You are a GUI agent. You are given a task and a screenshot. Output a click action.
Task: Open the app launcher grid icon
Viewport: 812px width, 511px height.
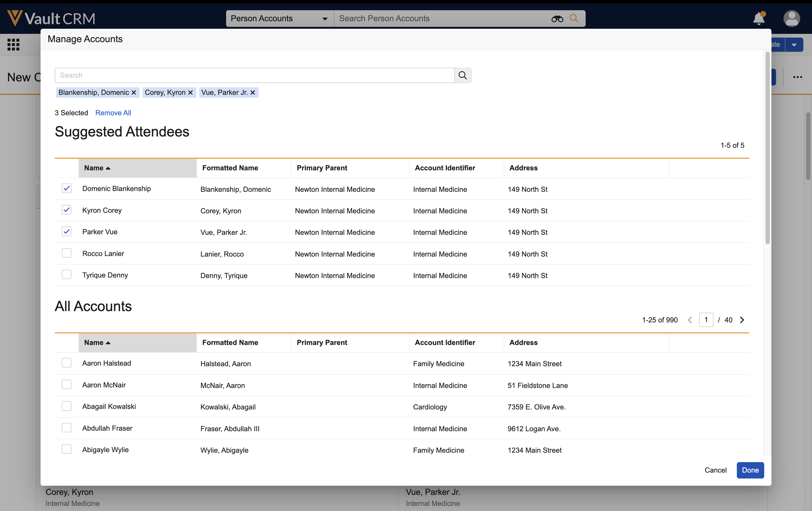[x=13, y=45]
